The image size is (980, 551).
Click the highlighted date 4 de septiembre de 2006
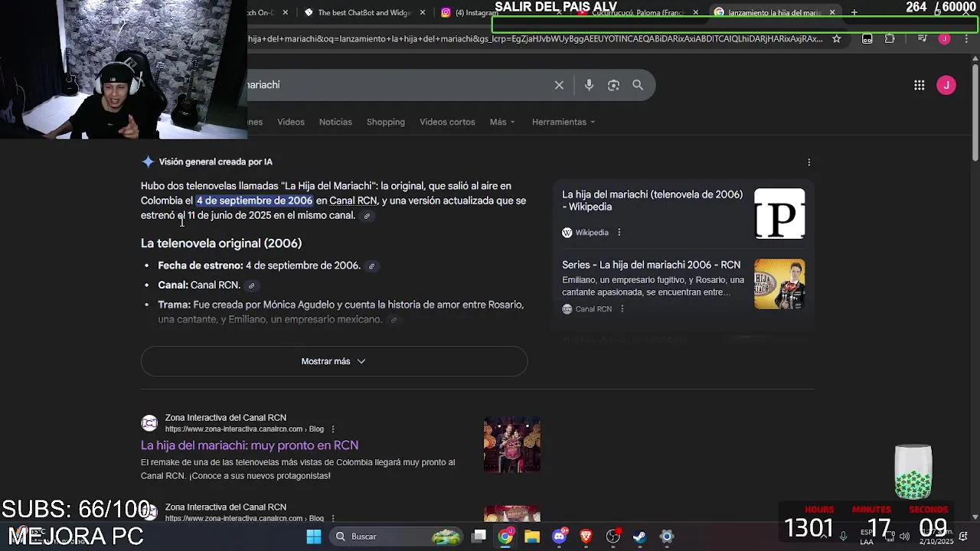point(254,201)
